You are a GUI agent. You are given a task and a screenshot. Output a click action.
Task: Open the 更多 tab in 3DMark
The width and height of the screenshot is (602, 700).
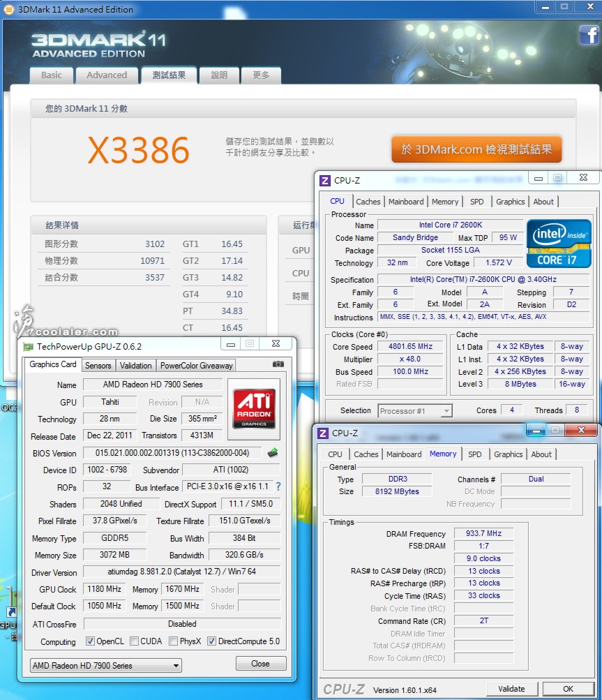point(261,75)
